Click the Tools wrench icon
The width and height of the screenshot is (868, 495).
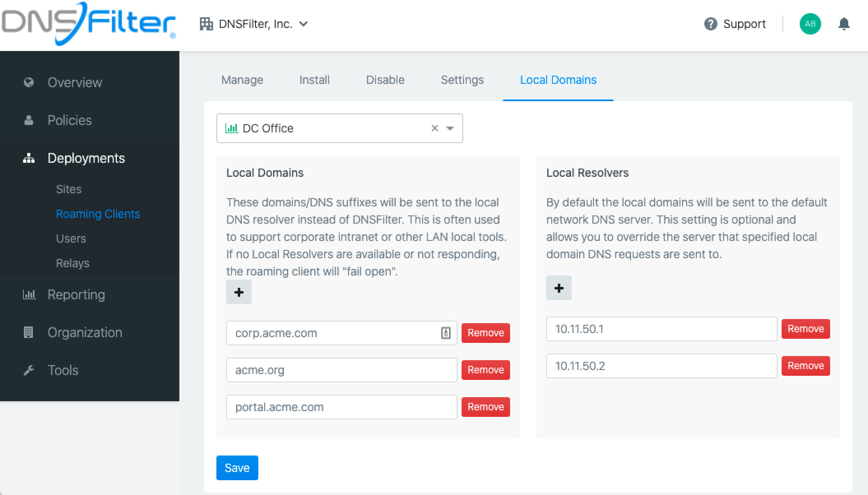[x=29, y=370]
